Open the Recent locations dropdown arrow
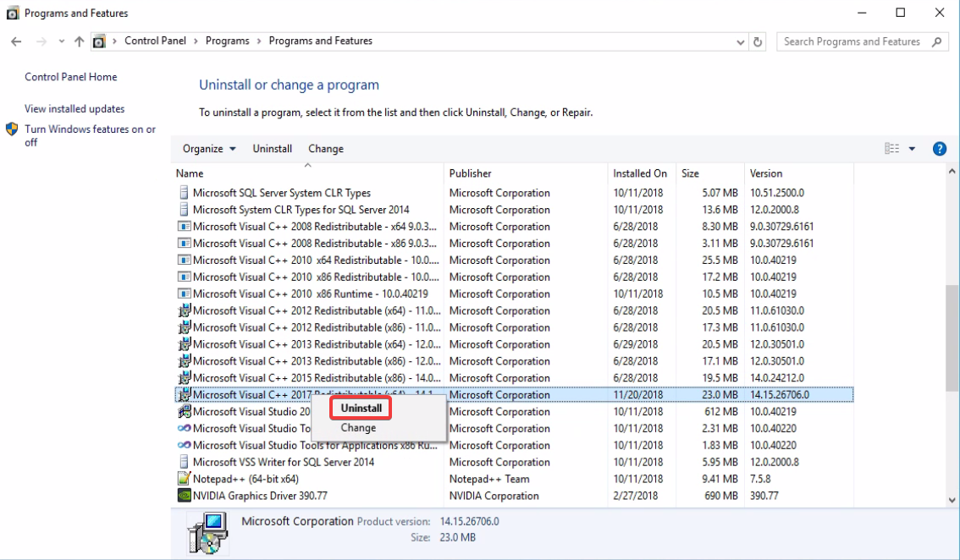The image size is (960, 560). click(x=61, y=41)
